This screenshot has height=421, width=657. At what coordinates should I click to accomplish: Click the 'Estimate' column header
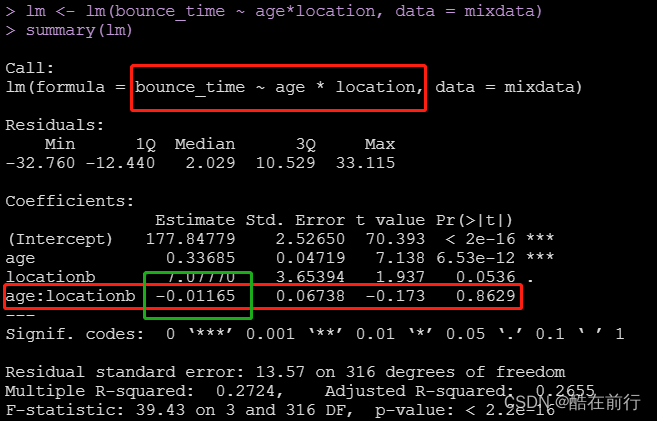click(x=195, y=220)
